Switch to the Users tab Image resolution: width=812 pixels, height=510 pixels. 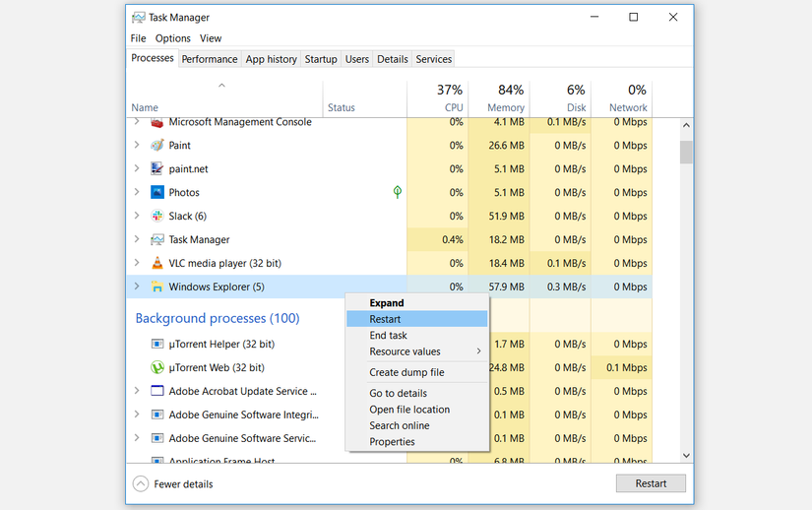(x=357, y=59)
